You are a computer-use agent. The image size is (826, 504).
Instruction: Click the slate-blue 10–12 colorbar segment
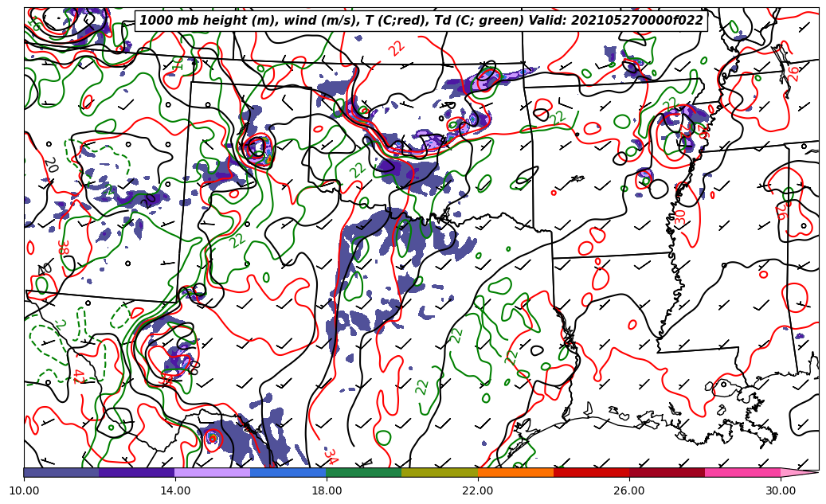pyautogui.click(x=61, y=472)
